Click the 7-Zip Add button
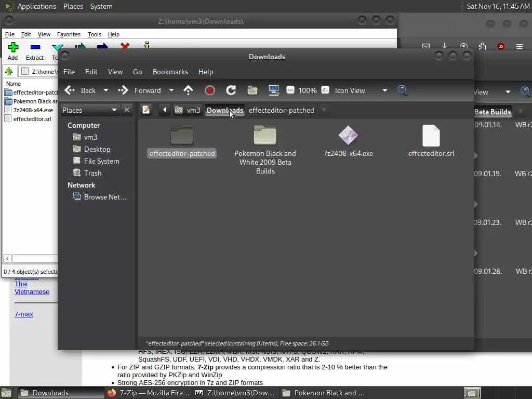Viewport: 532px width, 399px height. 13,51
